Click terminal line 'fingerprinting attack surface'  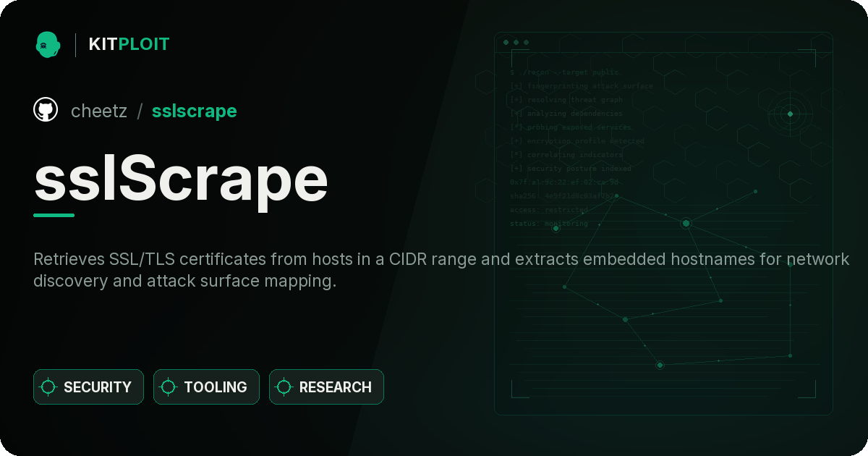point(582,86)
